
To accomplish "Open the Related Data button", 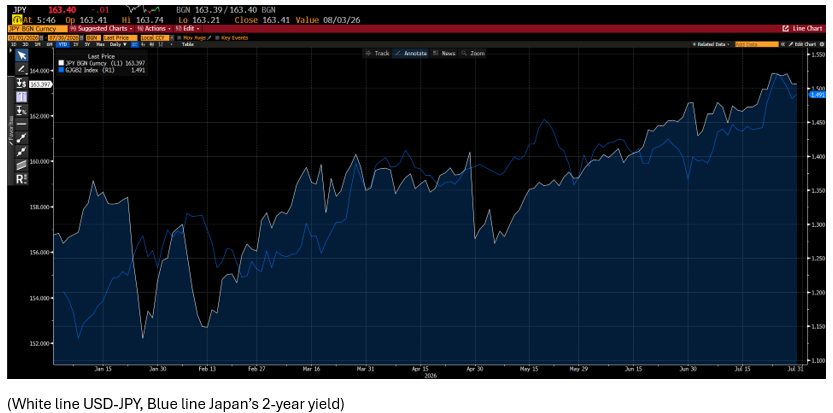I will pos(712,45).
